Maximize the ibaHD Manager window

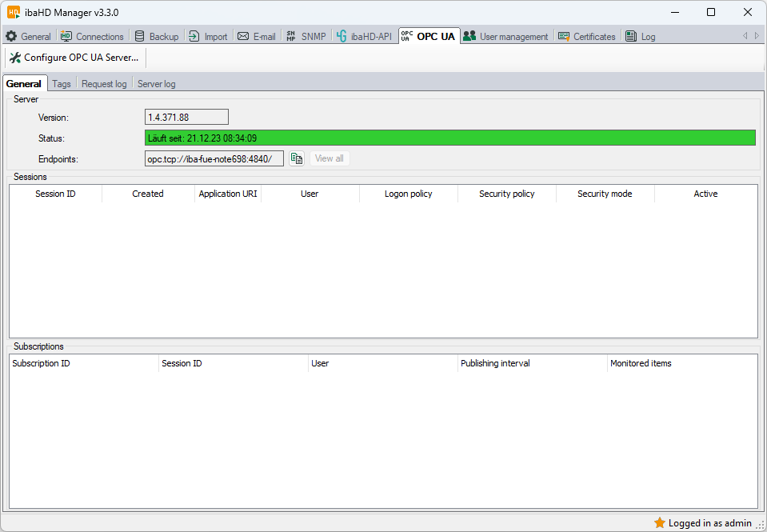pyautogui.click(x=711, y=12)
